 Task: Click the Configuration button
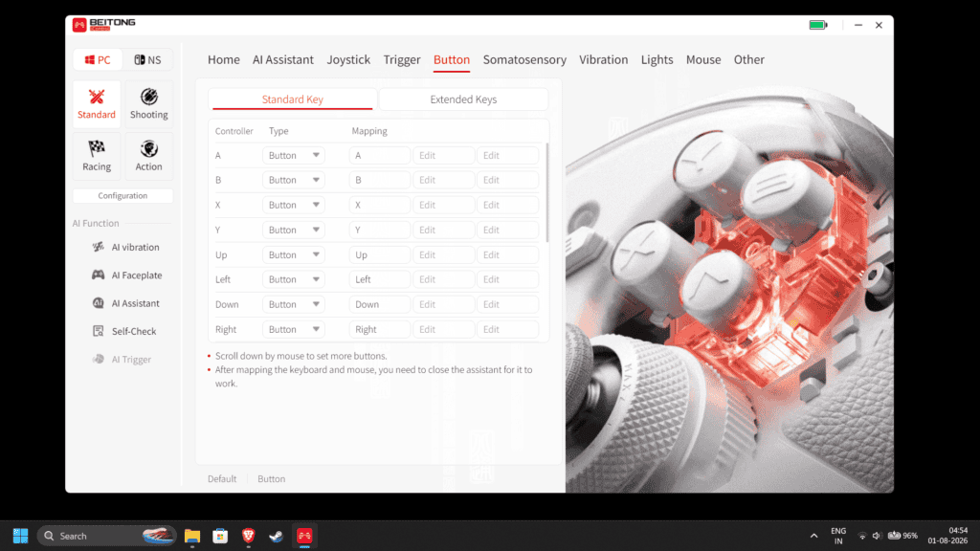tap(122, 195)
